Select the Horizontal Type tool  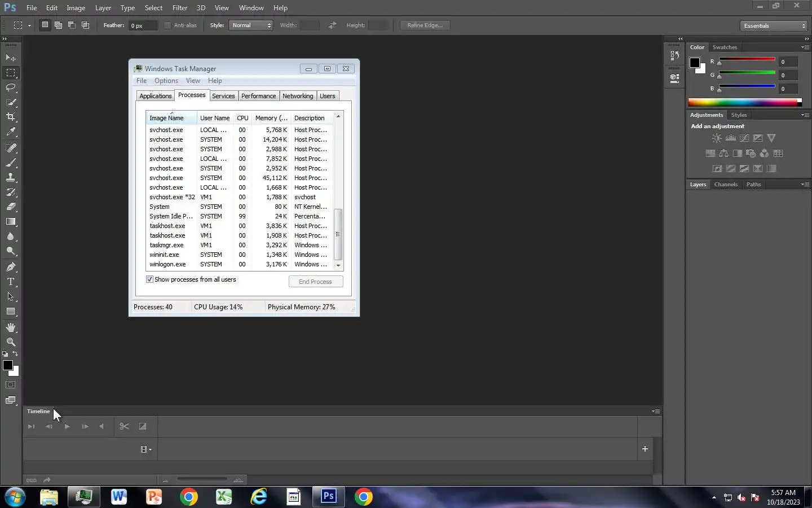[x=11, y=282]
